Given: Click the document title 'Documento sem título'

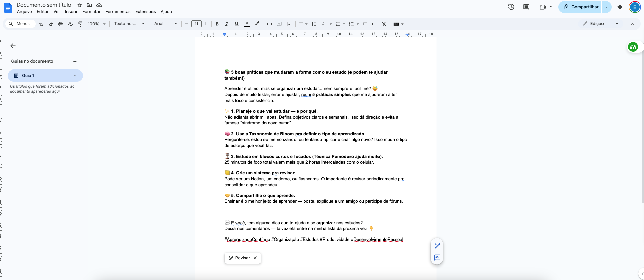Looking at the screenshot, I should point(44,5).
